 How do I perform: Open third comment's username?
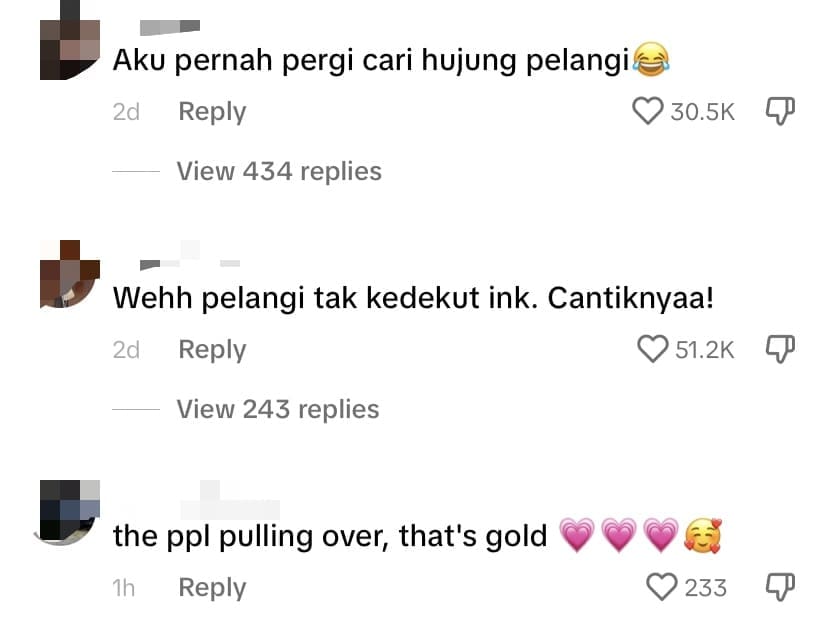pos(230,501)
